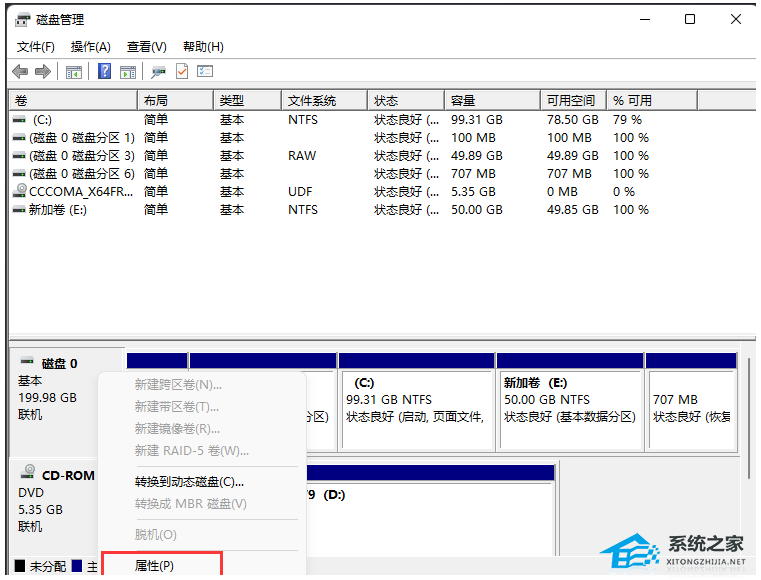Image resolution: width=761 pixels, height=580 pixels.
Task: Click the Forward arrow toolbar icon
Action: point(43,72)
